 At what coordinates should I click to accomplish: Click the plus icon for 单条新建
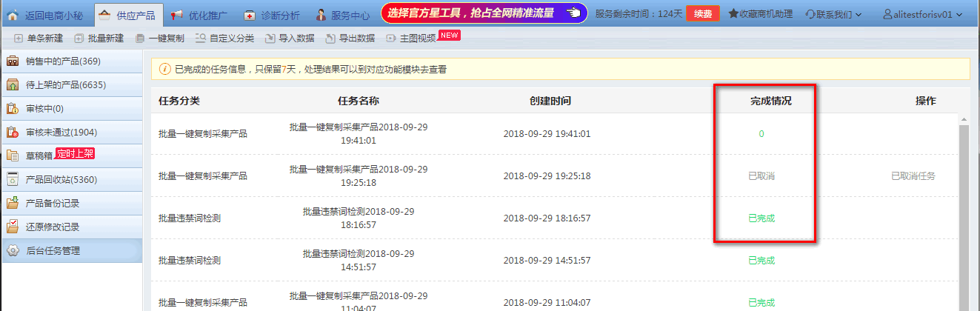pos(19,39)
